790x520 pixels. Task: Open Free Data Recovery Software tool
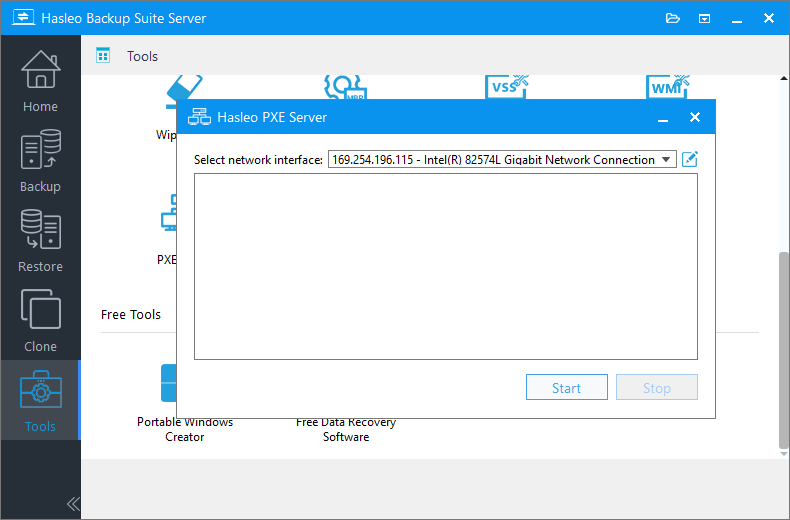coord(346,429)
